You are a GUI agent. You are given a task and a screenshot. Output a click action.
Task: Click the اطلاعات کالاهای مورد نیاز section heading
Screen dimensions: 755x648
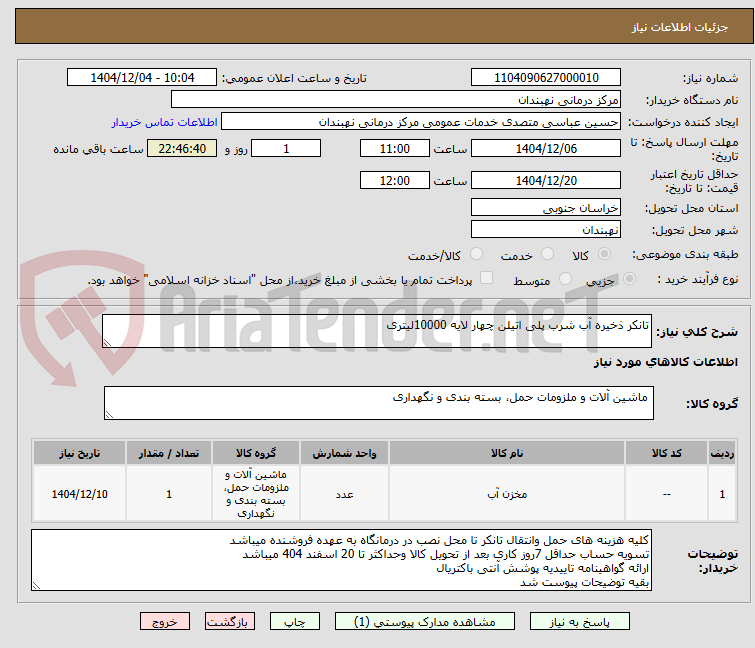(x=665, y=362)
